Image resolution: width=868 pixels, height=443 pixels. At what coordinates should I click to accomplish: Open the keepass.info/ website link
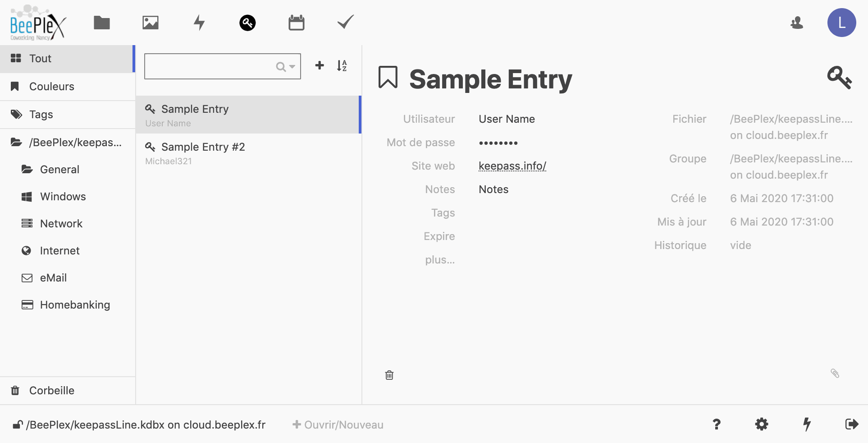tap(512, 166)
